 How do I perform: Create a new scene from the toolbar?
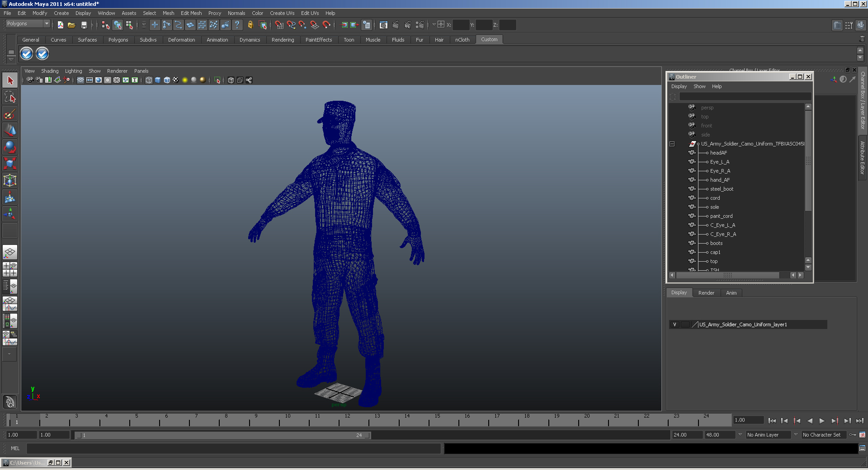(x=60, y=25)
